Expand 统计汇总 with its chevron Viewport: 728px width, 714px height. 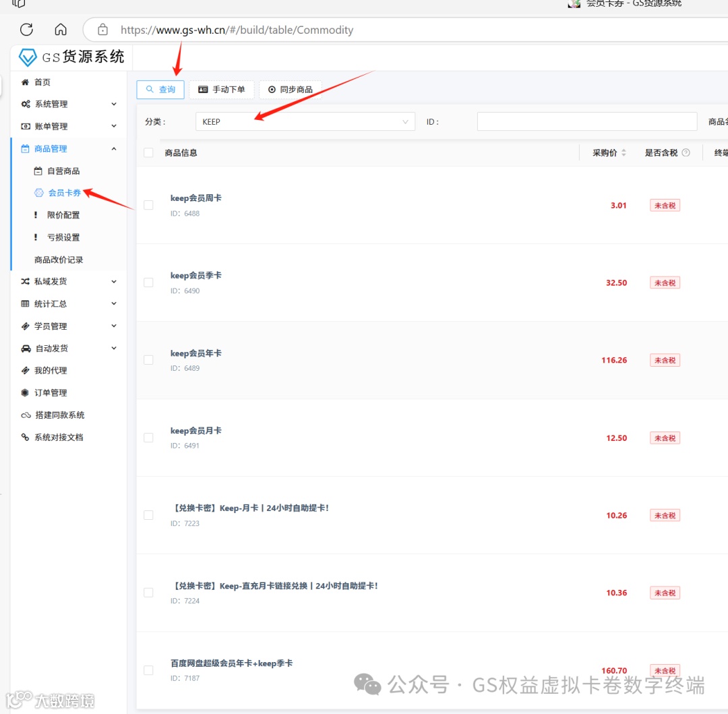(114, 303)
